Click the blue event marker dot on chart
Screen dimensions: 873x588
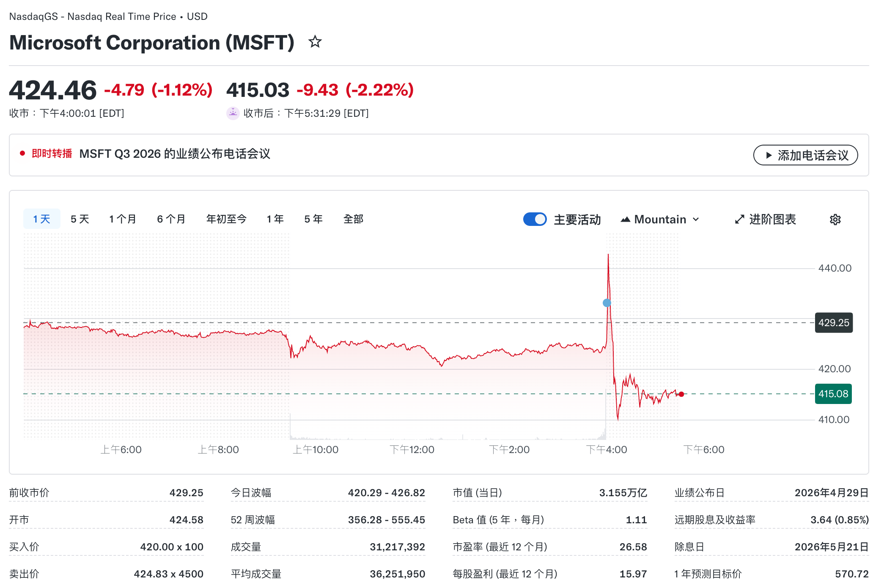coord(607,303)
